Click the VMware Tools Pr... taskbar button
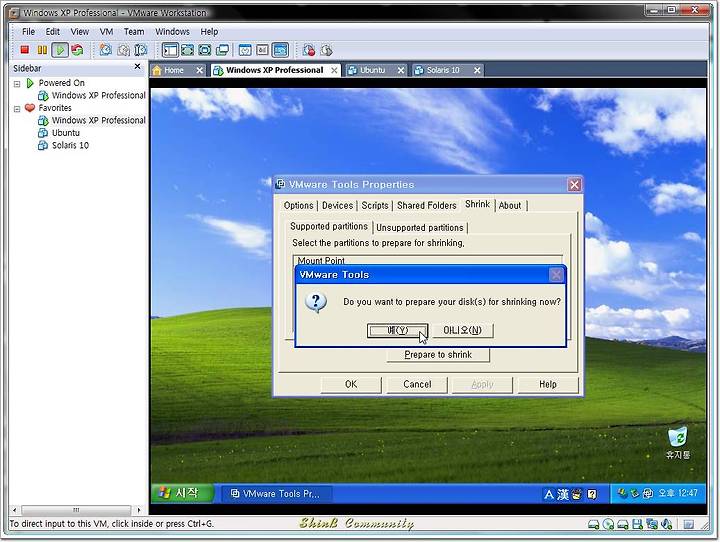 pos(276,494)
